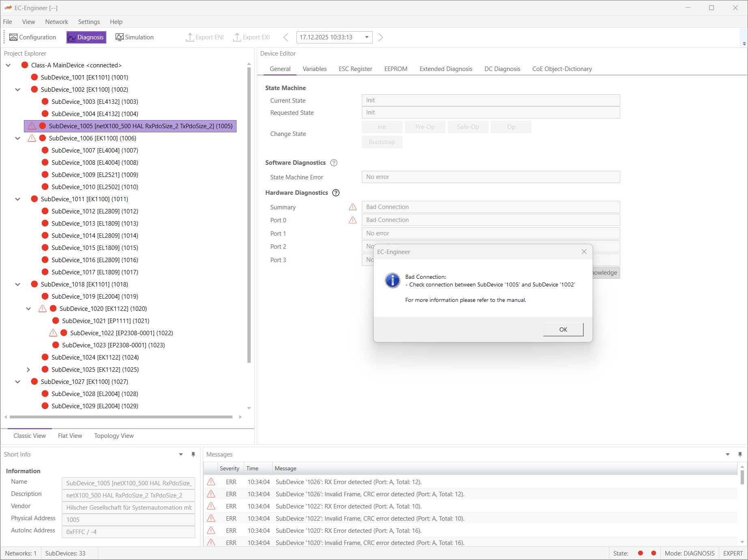Screen dimensions: 748x560
Task: Pin the Messages panel
Action: click(740, 454)
